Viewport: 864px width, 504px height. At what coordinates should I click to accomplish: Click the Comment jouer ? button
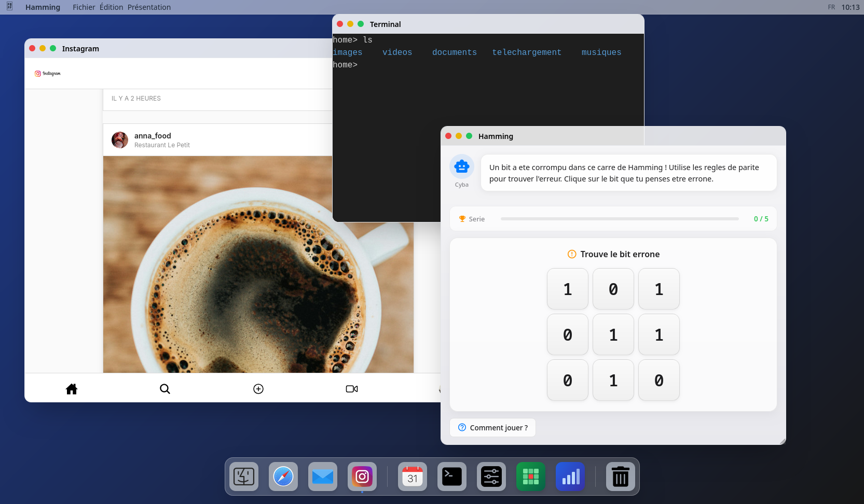tap(492, 428)
